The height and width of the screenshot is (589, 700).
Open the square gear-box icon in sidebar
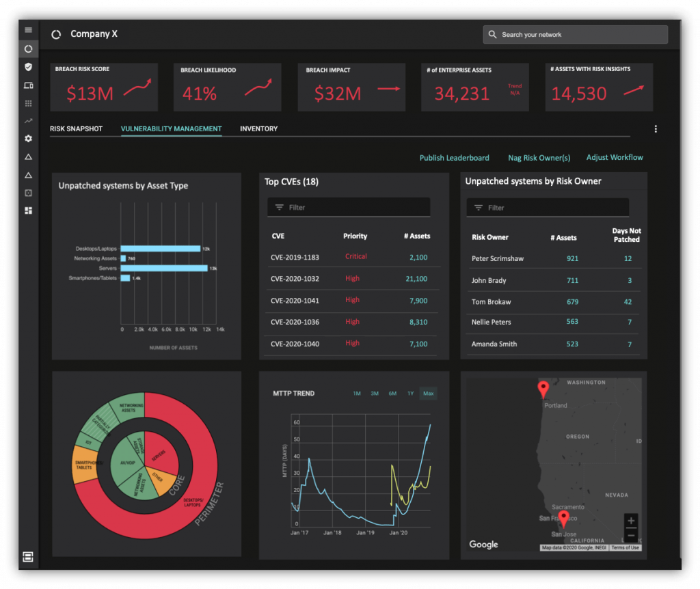(x=28, y=193)
